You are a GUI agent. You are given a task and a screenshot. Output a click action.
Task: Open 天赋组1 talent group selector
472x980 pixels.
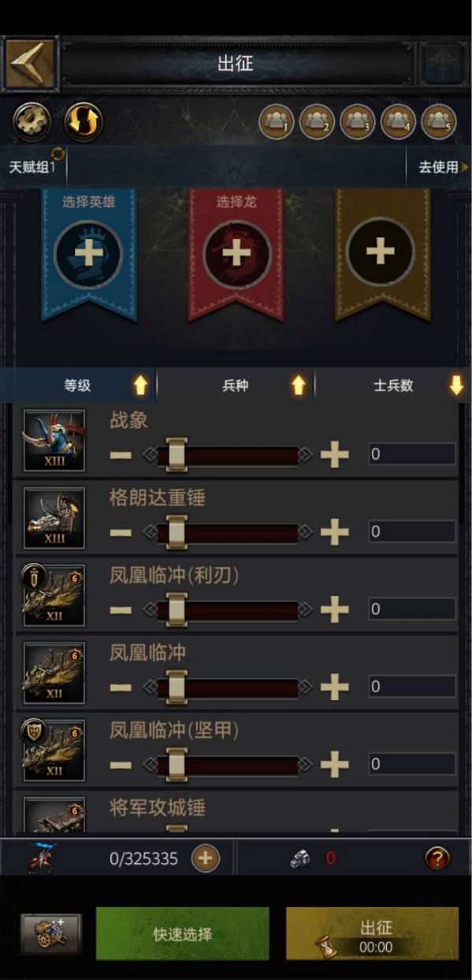click(33, 166)
